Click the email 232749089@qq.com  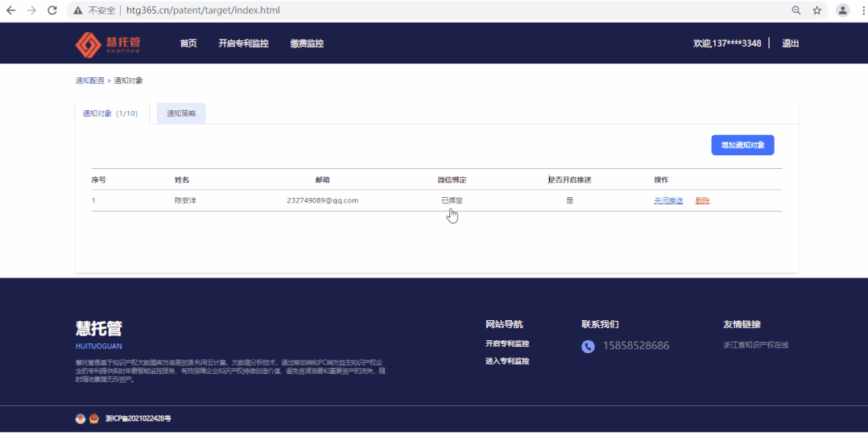tap(323, 200)
